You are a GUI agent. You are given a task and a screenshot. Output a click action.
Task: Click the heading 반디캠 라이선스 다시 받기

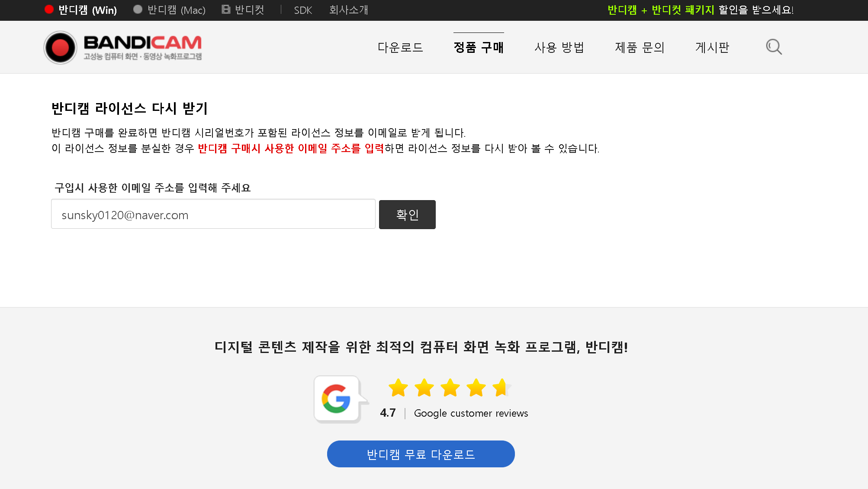pyautogui.click(x=129, y=108)
